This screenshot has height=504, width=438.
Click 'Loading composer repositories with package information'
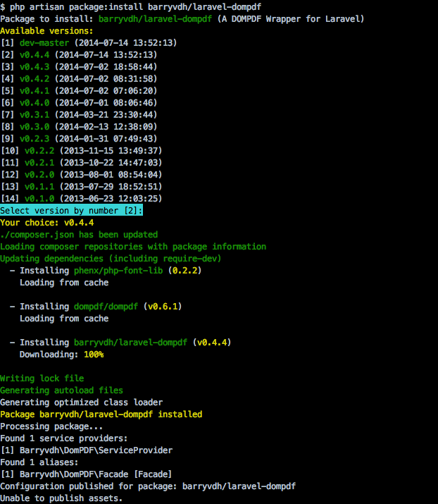click(x=133, y=247)
